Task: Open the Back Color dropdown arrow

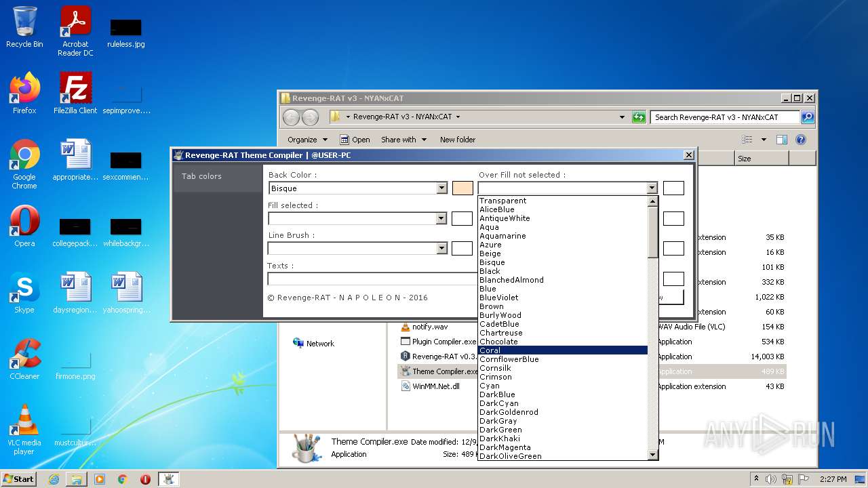Action: pos(441,188)
